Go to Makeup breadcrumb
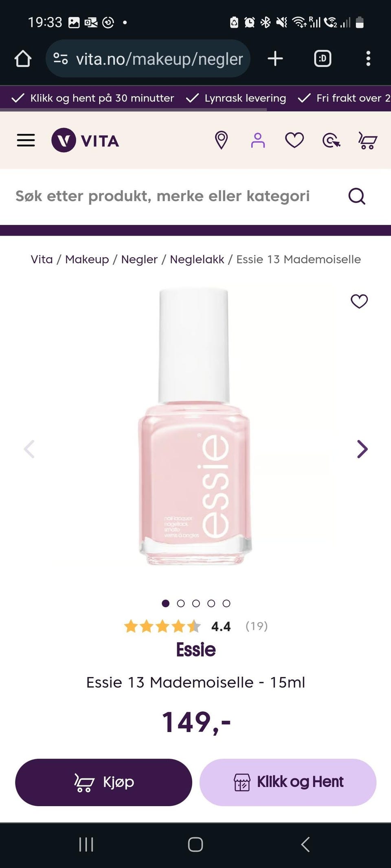391x868 pixels. 87,259
